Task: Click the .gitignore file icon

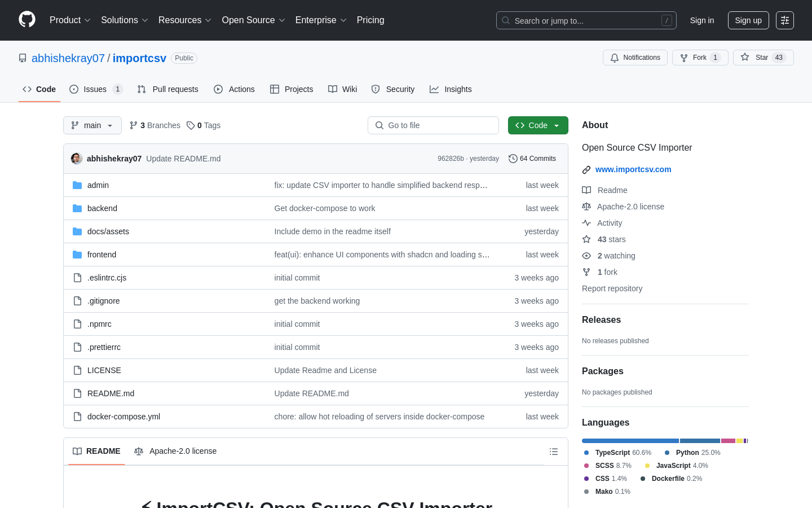Action: pos(77,301)
